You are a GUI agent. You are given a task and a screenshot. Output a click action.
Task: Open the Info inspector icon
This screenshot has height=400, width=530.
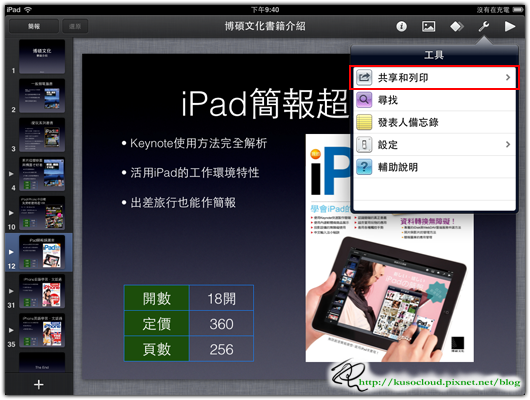(x=401, y=26)
